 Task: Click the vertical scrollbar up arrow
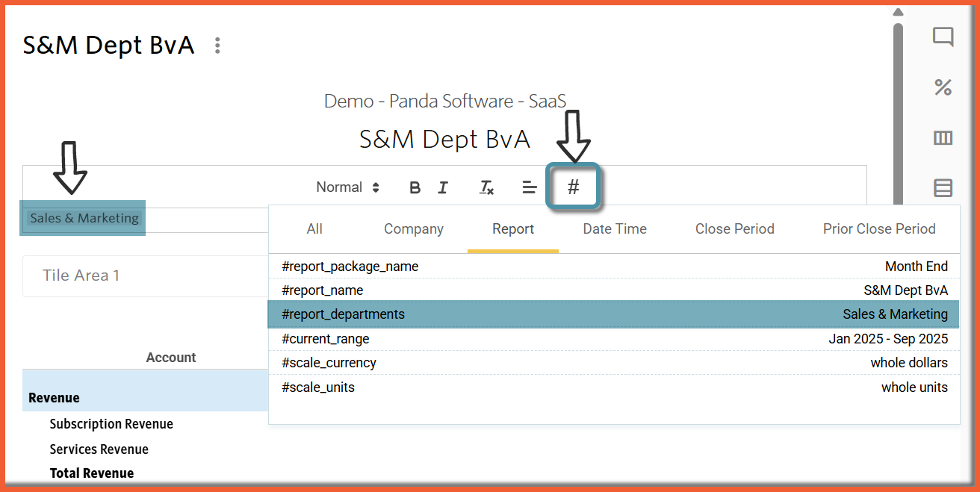pyautogui.click(x=899, y=12)
